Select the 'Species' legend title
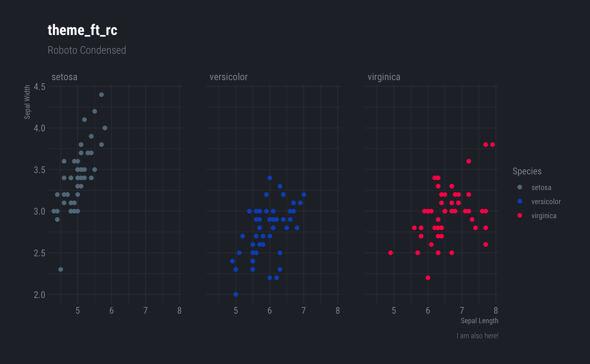 pos(527,171)
